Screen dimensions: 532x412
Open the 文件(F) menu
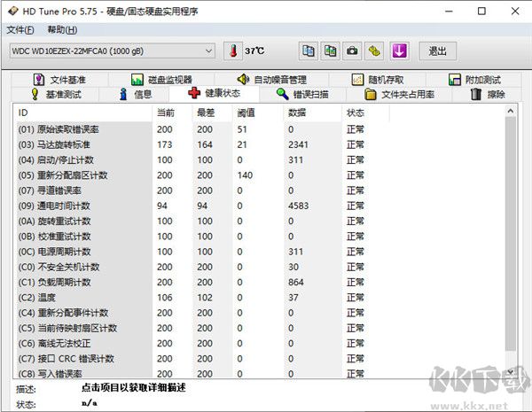(20, 30)
